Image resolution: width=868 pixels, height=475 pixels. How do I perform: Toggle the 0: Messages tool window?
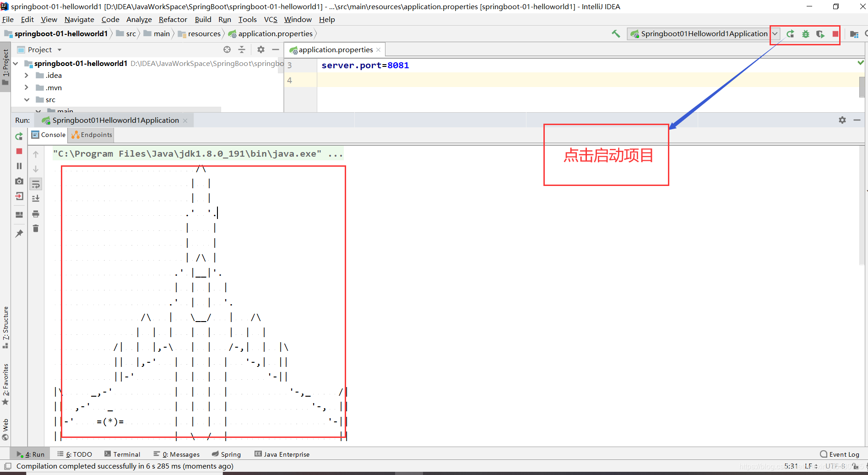(177, 454)
